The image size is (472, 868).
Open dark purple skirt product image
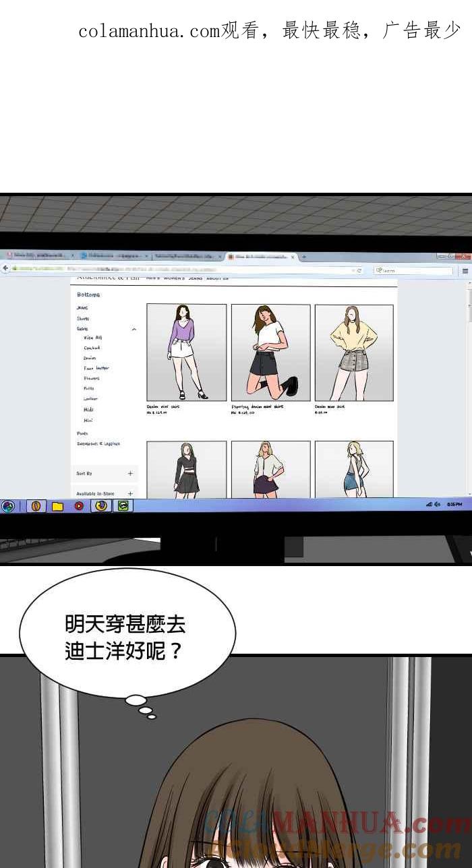[271, 470]
